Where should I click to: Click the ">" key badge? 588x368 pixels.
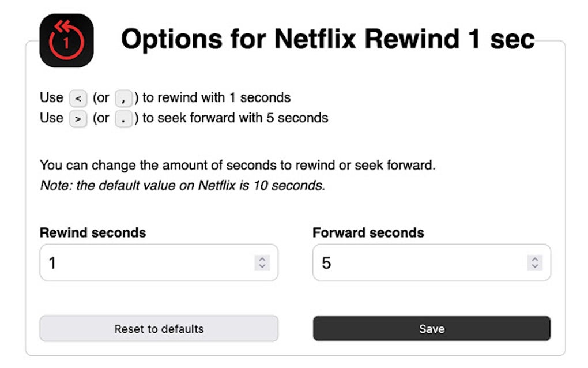point(78,119)
